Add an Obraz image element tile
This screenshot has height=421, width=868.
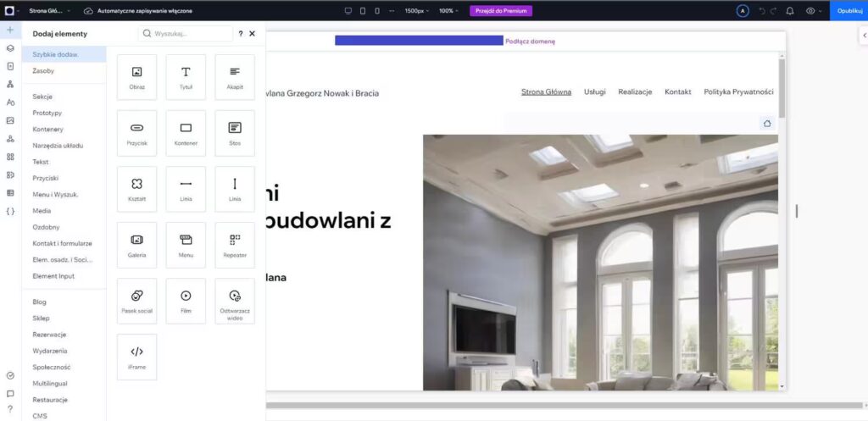136,77
